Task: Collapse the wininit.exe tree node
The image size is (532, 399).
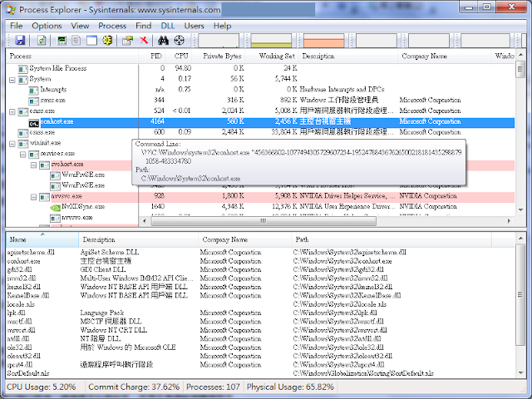Action: 12,144
